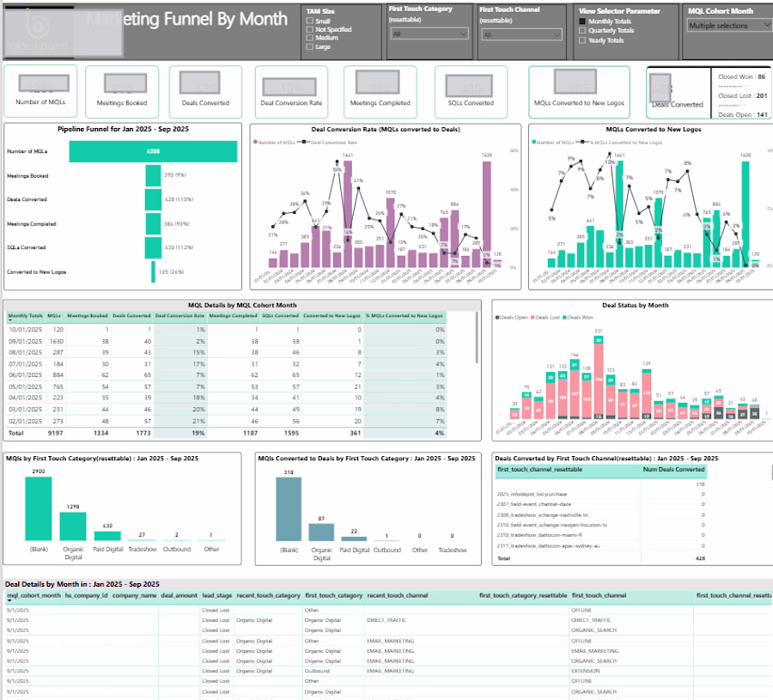Viewport: 773px width, 700px height.
Task: Click sort arrow under mql_cohort_month column header
Action: (9, 601)
